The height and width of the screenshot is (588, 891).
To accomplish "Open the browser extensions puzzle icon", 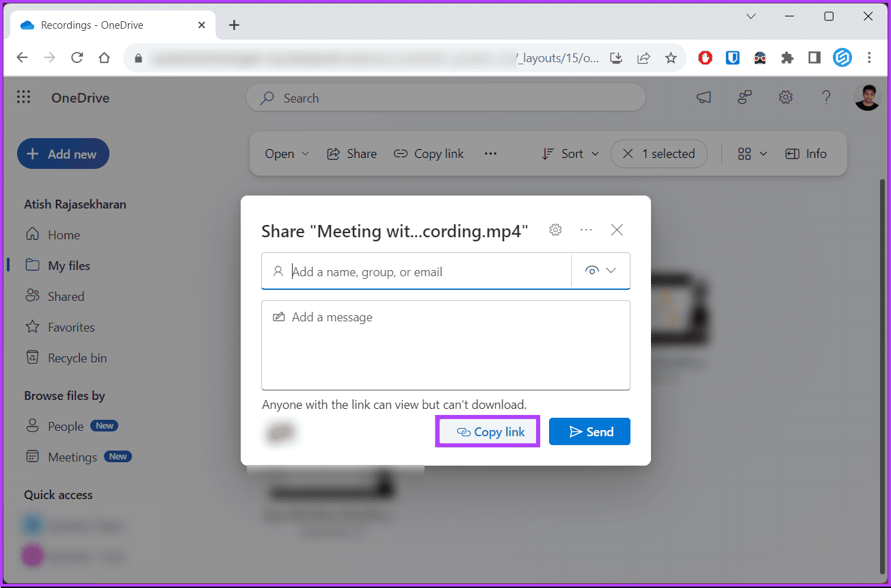I will (787, 58).
